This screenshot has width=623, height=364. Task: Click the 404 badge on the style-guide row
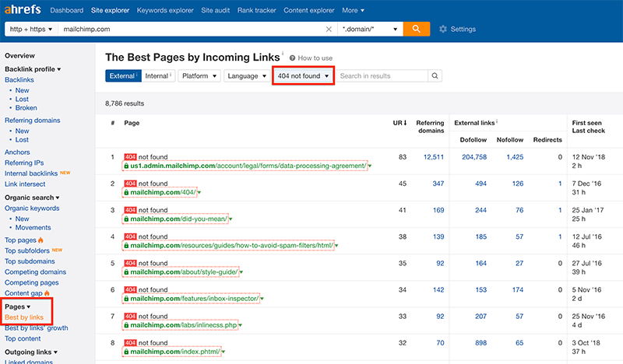[130, 263]
